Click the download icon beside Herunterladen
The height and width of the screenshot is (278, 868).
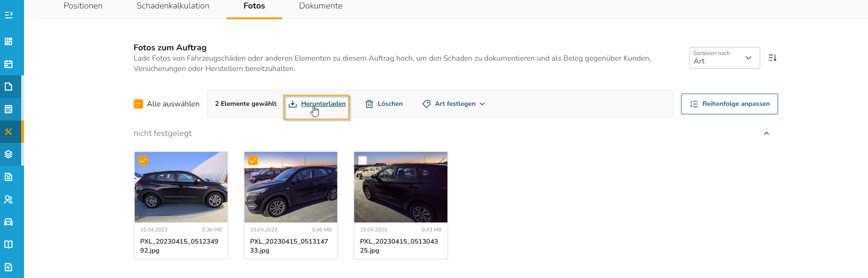click(292, 104)
